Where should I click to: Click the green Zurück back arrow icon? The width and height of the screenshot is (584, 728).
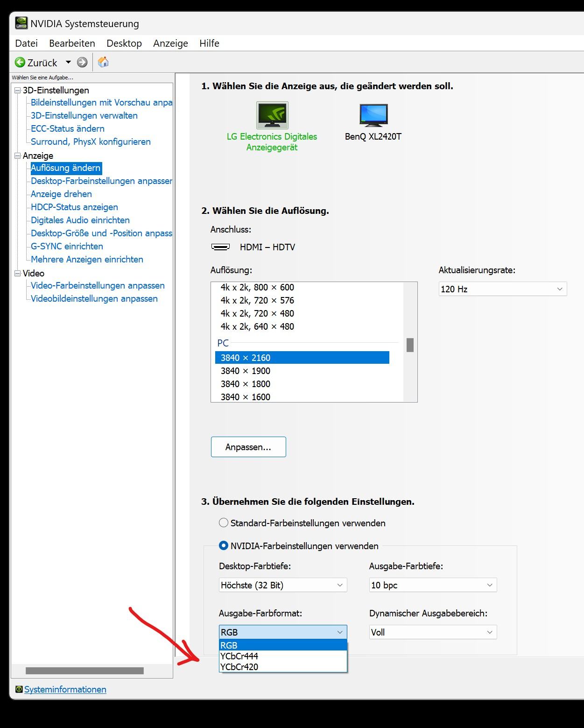[x=20, y=63]
